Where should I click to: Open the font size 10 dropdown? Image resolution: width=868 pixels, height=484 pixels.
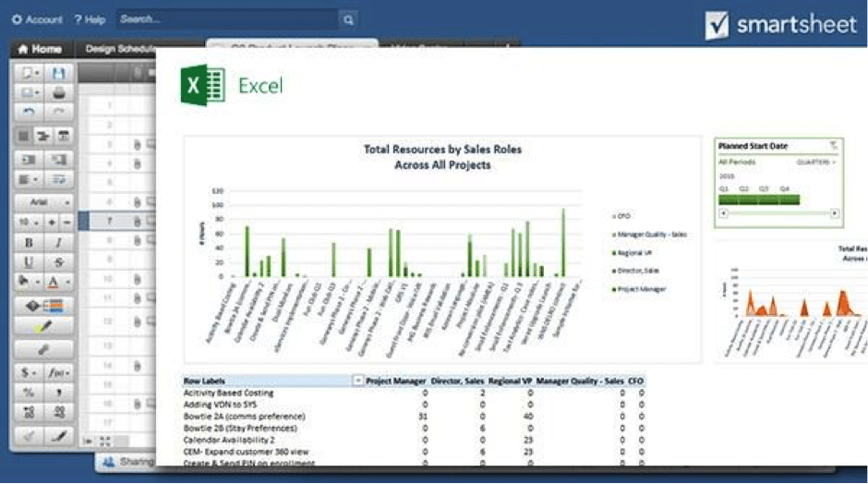pos(29,222)
